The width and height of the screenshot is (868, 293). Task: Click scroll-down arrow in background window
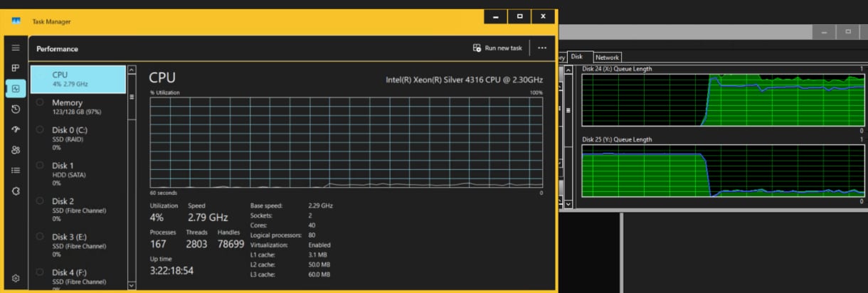coord(568,204)
